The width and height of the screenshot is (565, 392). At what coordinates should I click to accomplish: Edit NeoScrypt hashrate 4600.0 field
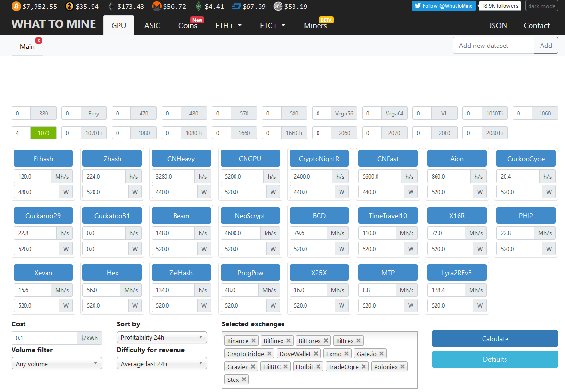point(240,233)
